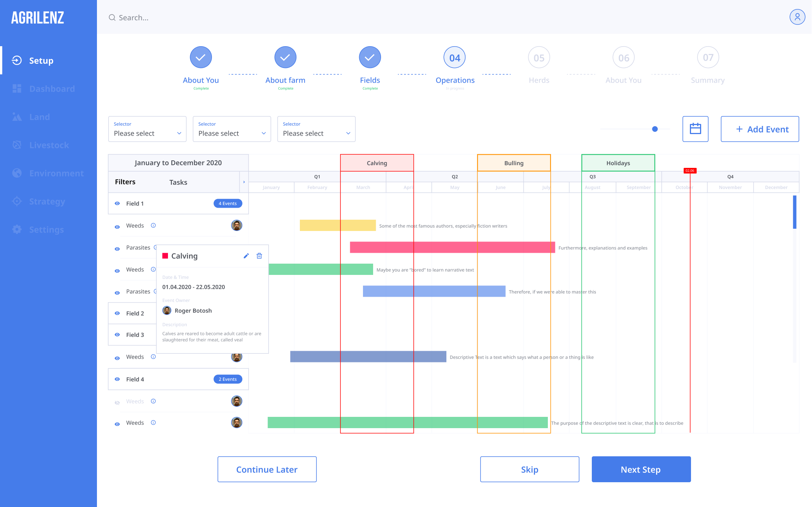Show the hidden Weeds row under Field 4

(x=117, y=402)
